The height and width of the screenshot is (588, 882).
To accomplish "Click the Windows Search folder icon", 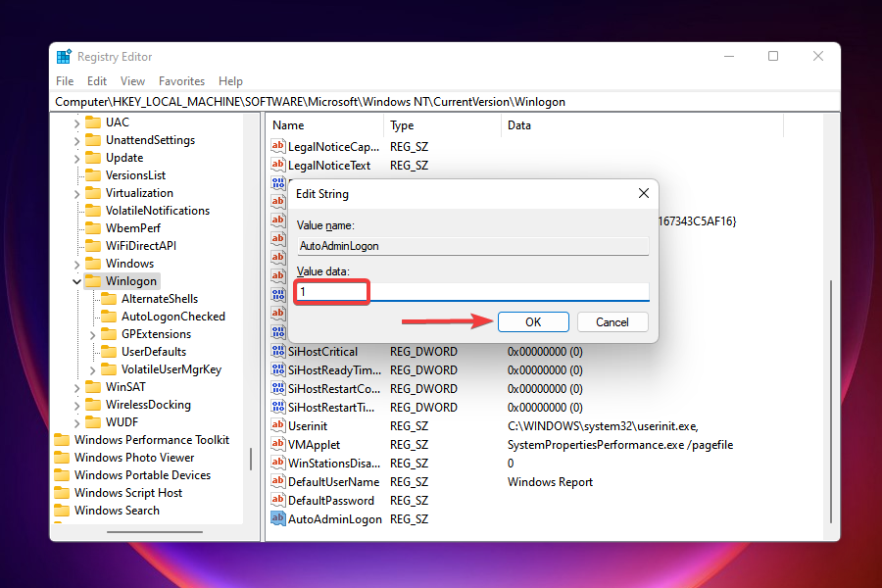I will (x=62, y=510).
